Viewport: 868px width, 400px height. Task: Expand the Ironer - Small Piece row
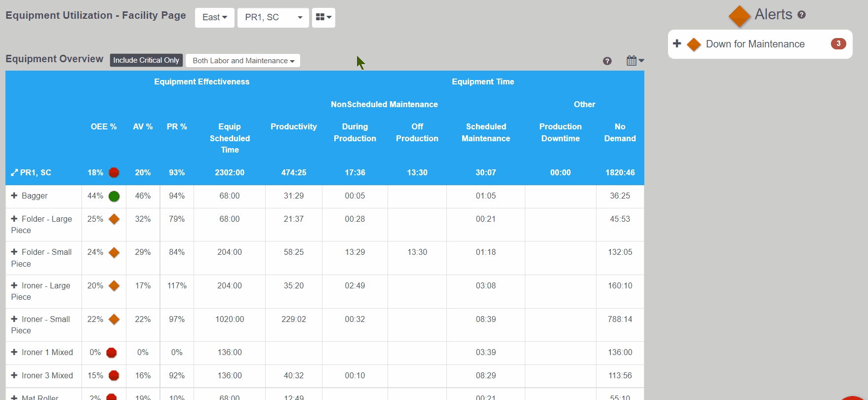(14, 319)
